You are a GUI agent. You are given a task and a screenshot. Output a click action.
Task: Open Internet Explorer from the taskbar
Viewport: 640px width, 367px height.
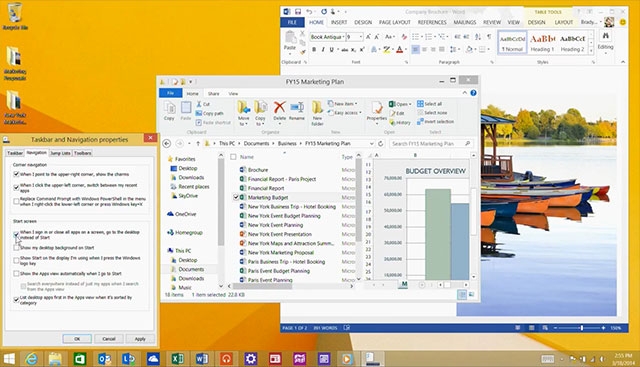31,359
